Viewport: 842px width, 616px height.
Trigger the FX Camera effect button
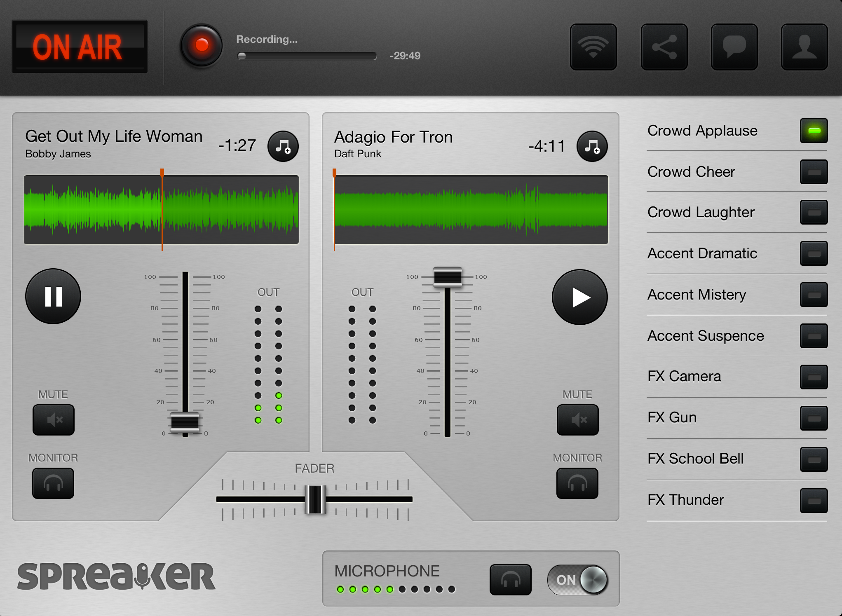[x=814, y=377]
